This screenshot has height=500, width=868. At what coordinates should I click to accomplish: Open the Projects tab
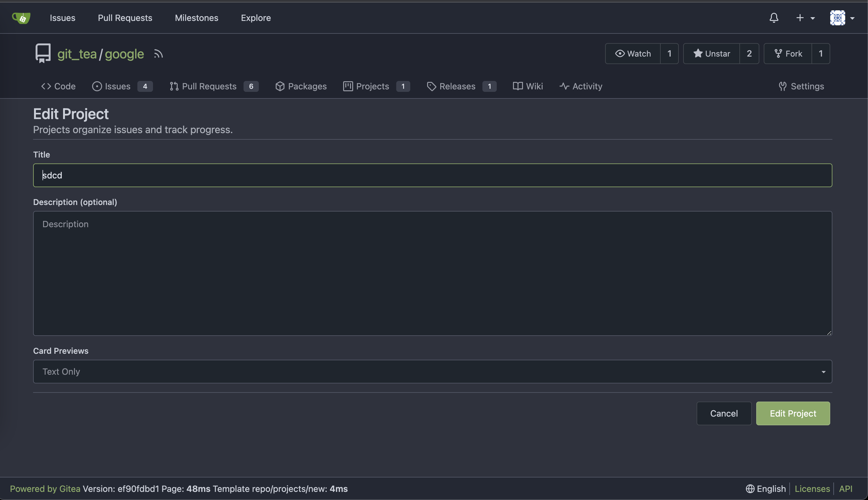(x=376, y=86)
